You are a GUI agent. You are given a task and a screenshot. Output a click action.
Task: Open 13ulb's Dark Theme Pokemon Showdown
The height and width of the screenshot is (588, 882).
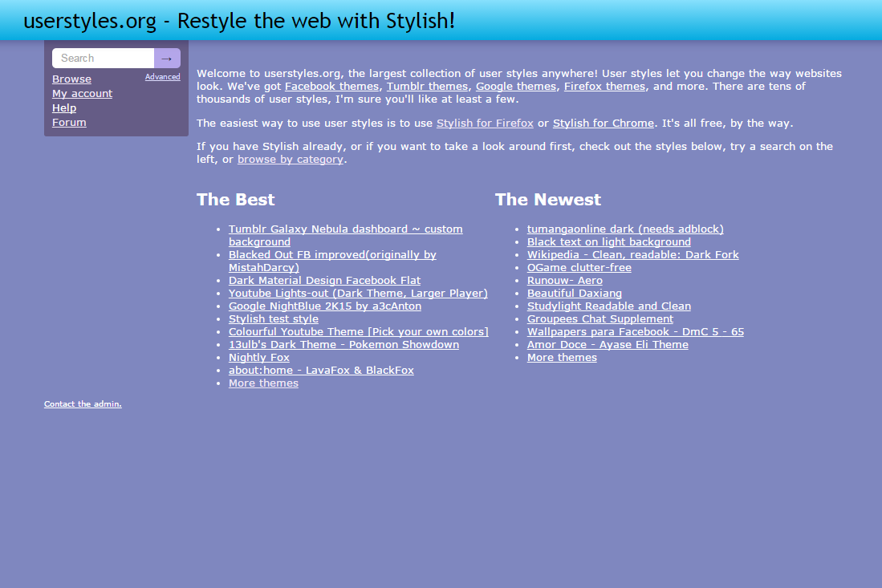point(343,345)
